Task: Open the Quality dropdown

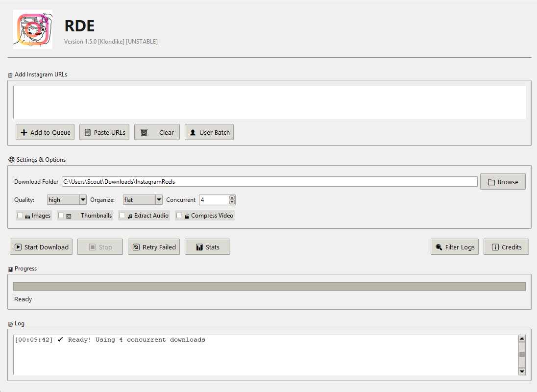Action: 82,199
